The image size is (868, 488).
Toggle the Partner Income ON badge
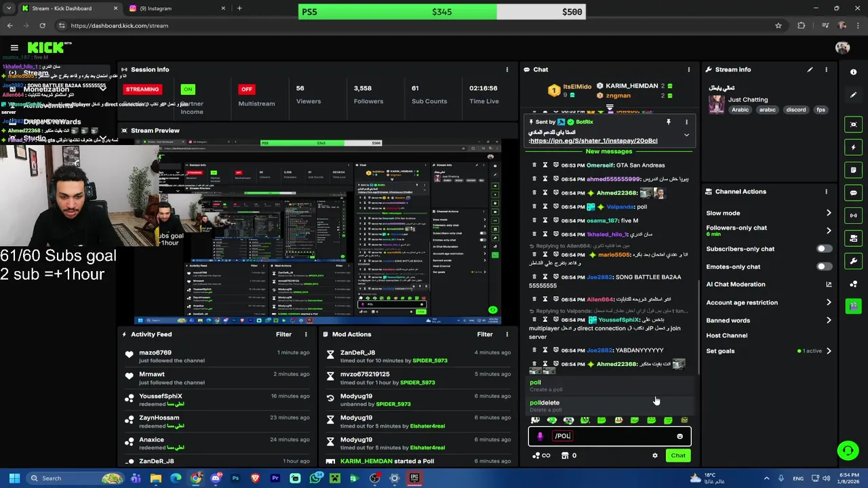188,89
